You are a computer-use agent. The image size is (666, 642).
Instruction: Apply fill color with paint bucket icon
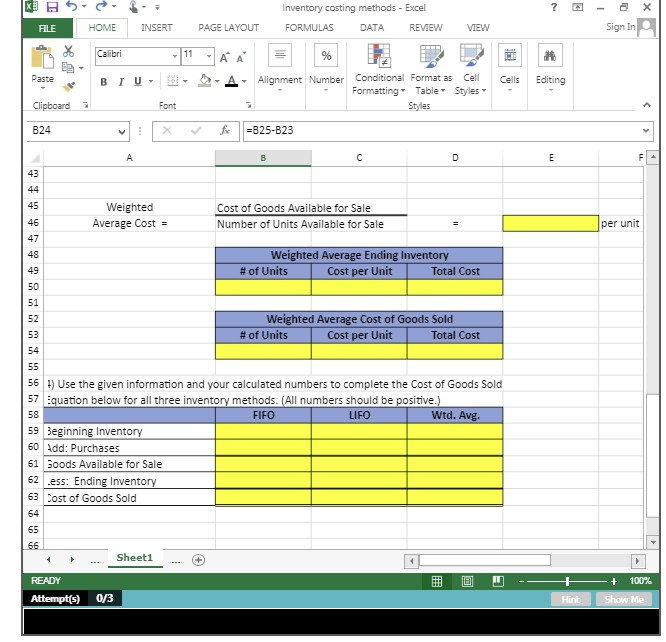(205, 80)
